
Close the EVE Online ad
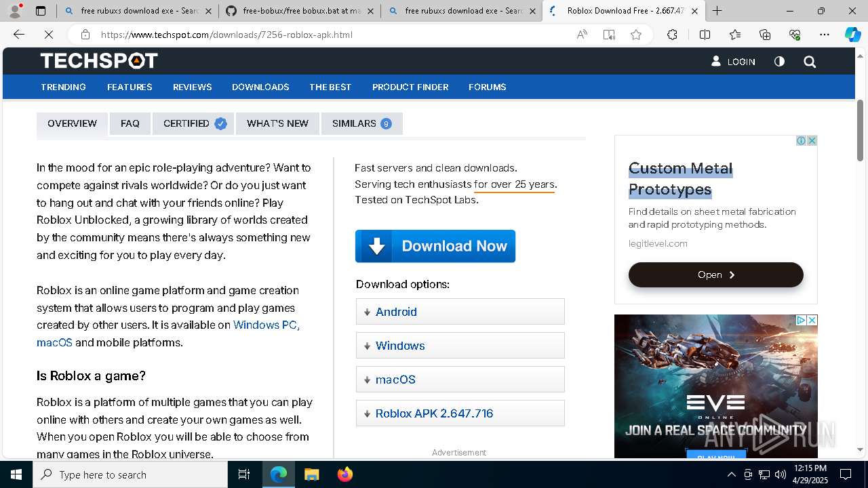812,320
